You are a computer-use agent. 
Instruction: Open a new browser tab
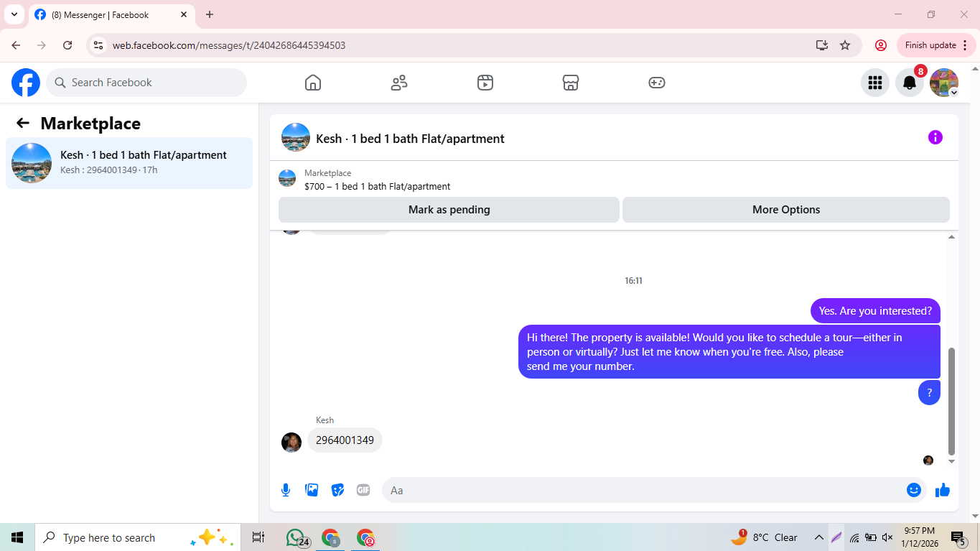click(210, 14)
